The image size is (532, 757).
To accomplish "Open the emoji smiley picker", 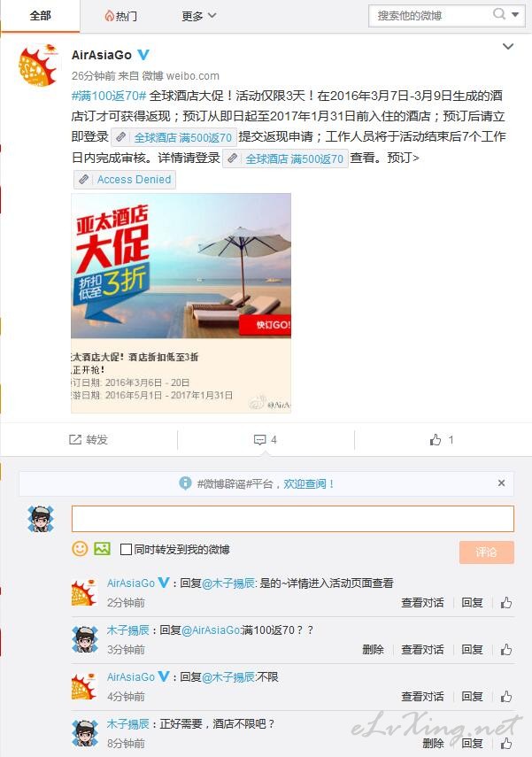I will [x=80, y=549].
